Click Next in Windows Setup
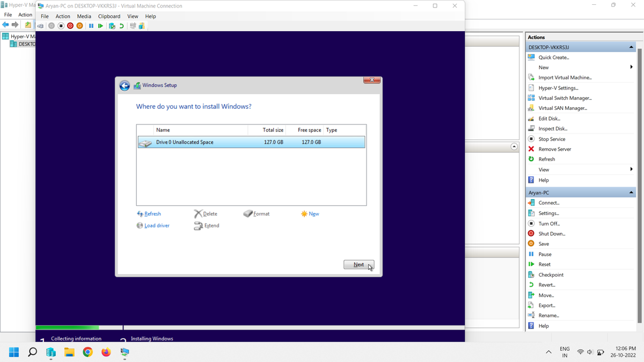Viewport: 644px width, 362px height. [x=358, y=264]
